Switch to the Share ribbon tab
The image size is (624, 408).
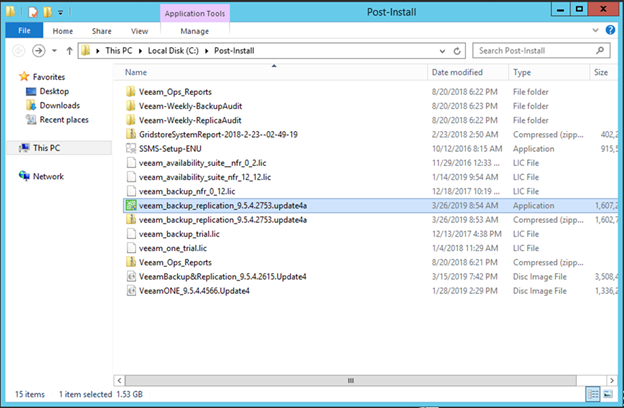pyautogui.click(x=101, y=31)
